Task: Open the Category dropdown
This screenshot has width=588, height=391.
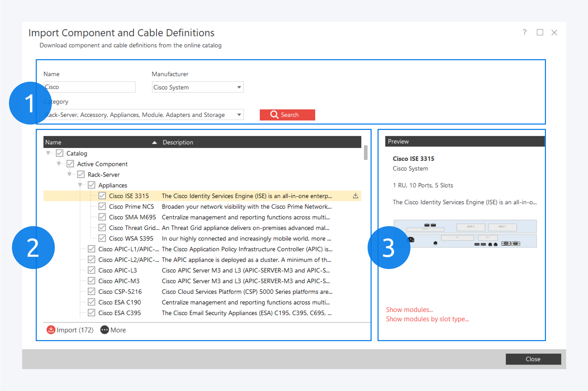Action: pyautogui.click(x=239, y=115)
